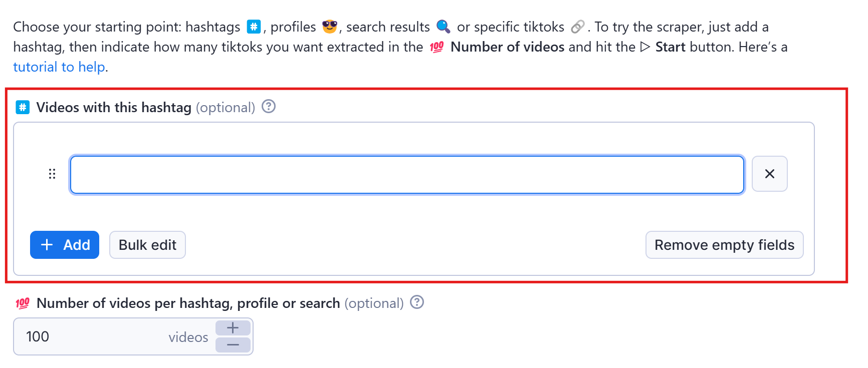Image resolution: width=868 pixels, height=368 pixels.
Task: Open the help tooltip for "Number of videos per hashtag"
Action: [417, 302]
